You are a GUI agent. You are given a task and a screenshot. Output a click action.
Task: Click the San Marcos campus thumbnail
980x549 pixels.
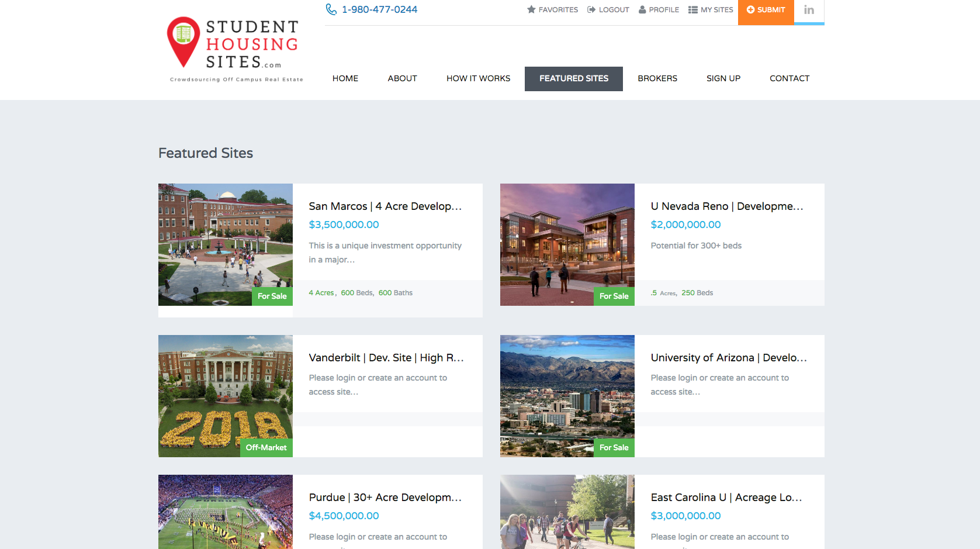point(226,244)
